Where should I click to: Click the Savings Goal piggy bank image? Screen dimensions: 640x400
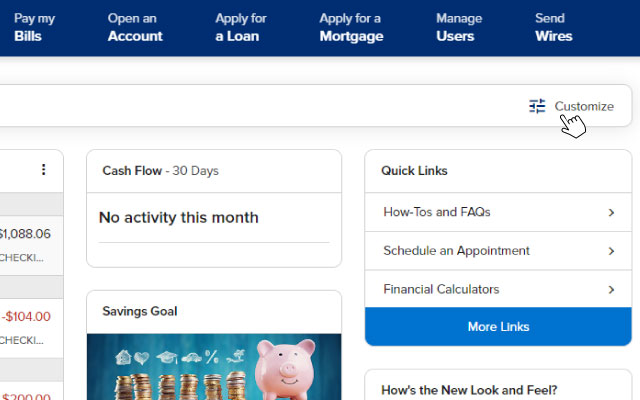214,367
